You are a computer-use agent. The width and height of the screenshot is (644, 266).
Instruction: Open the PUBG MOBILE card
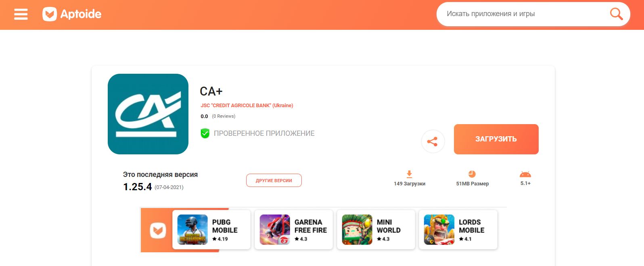coord(211,230)
